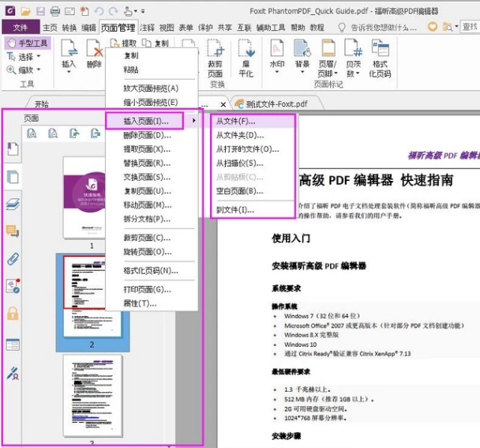Open layers panel icon in sidebar
480x448 pixels.
click(x=13, y=204)
